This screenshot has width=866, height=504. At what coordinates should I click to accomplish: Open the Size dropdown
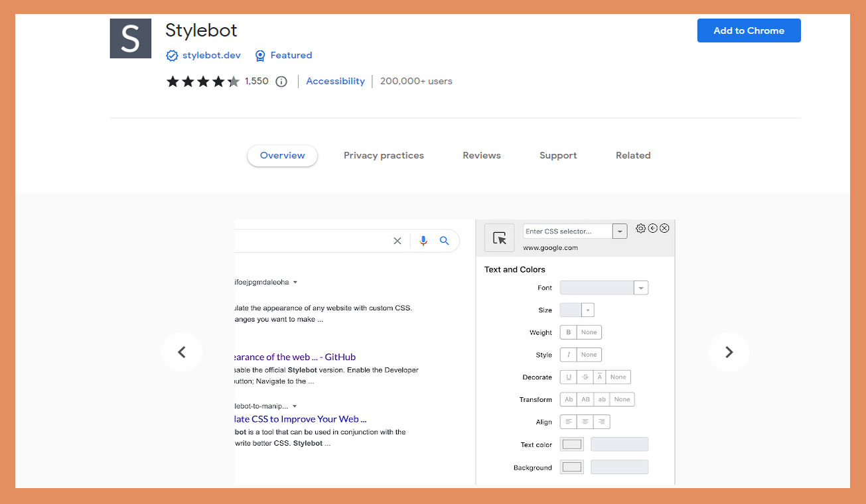(x=587, y=309)
